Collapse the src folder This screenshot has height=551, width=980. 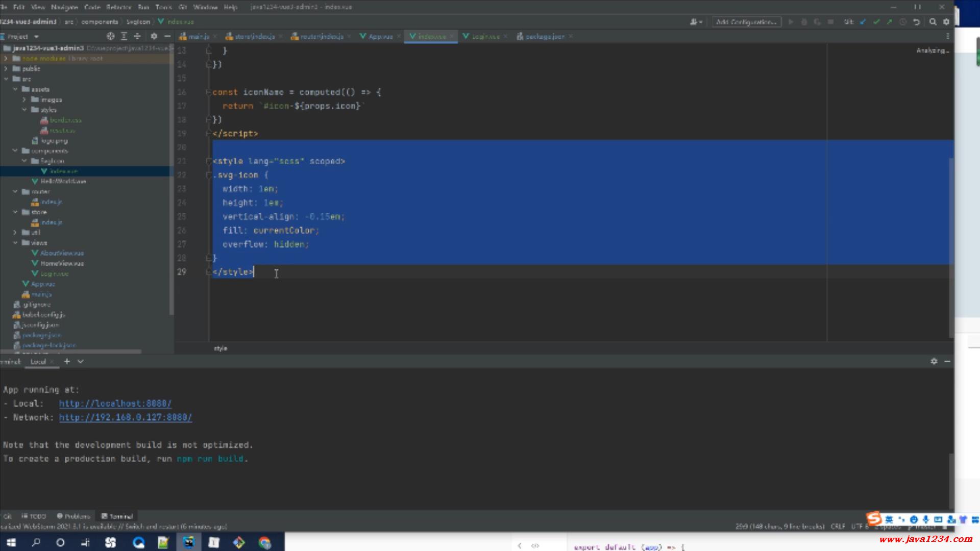click(x=6, y=79)
